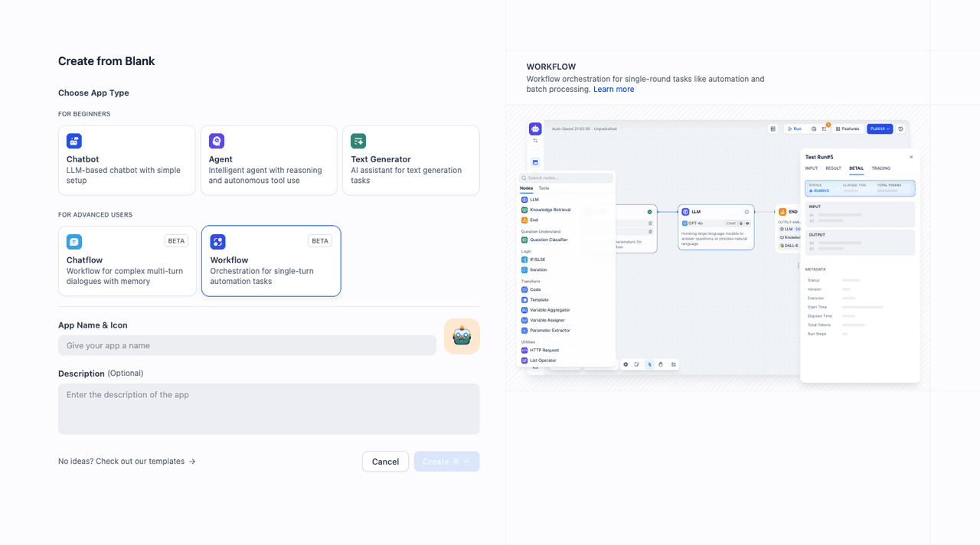Viewport: 980px width, 545px height.
Task: Switch to the Tools tab in node panel
Action: (544, 188)
